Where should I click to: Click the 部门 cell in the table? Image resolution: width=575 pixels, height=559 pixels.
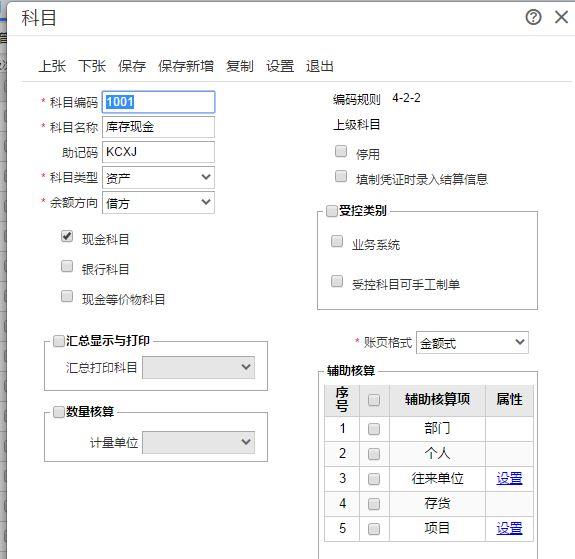pyautogui.click(x=437, y=428)
